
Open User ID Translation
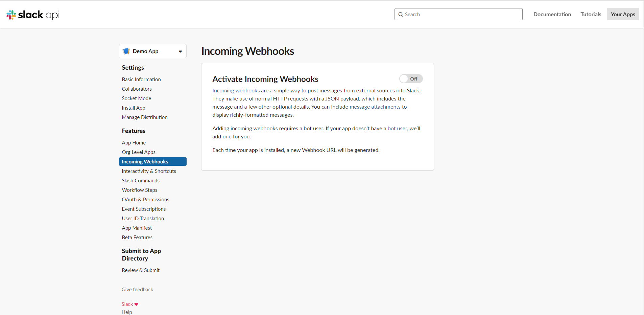143,218
